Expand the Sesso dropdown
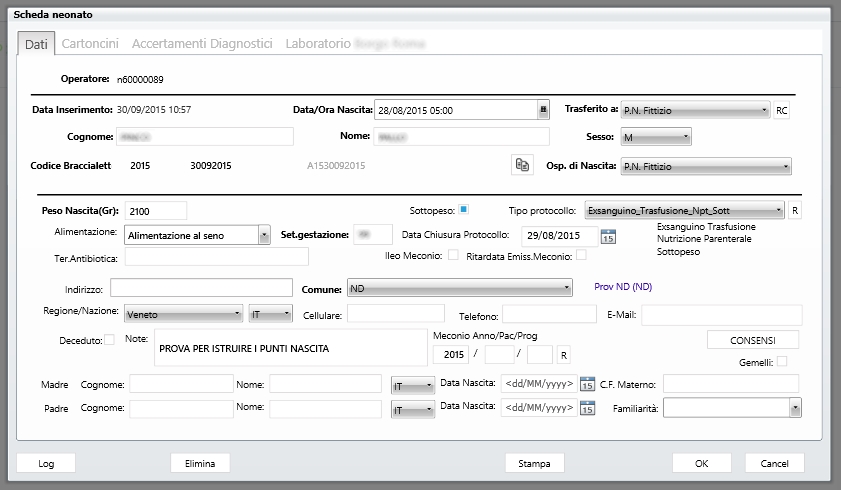841x490 pixels. coord(655,137)
